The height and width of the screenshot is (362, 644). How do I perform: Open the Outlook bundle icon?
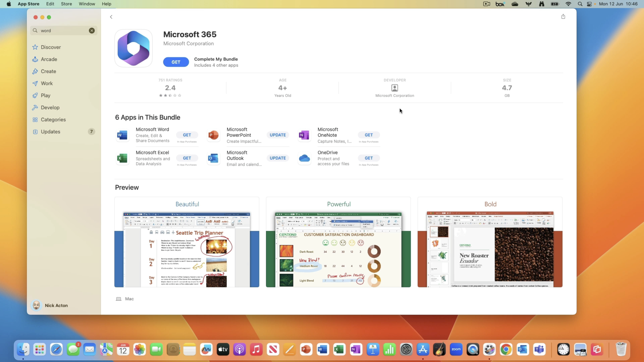[213, 158]
